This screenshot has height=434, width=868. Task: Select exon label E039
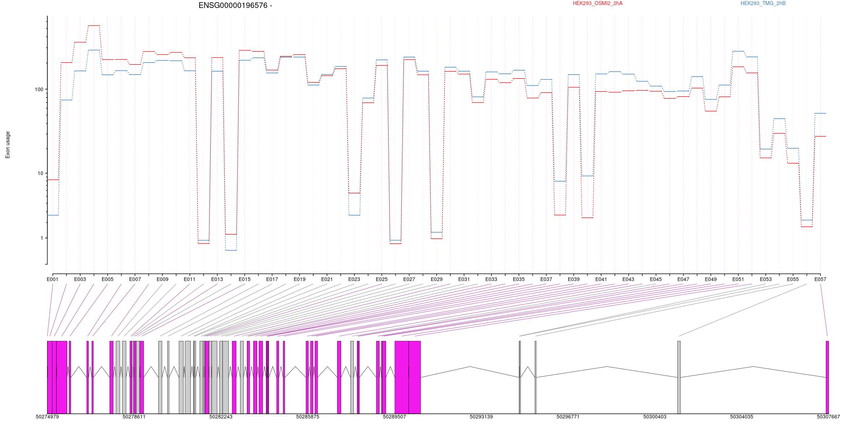[574, 279]
